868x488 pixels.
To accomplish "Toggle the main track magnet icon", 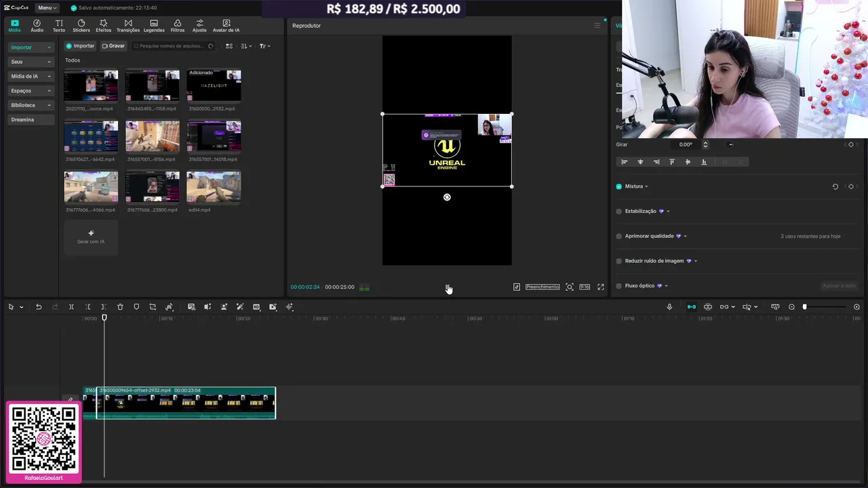I will click(692, 307).
